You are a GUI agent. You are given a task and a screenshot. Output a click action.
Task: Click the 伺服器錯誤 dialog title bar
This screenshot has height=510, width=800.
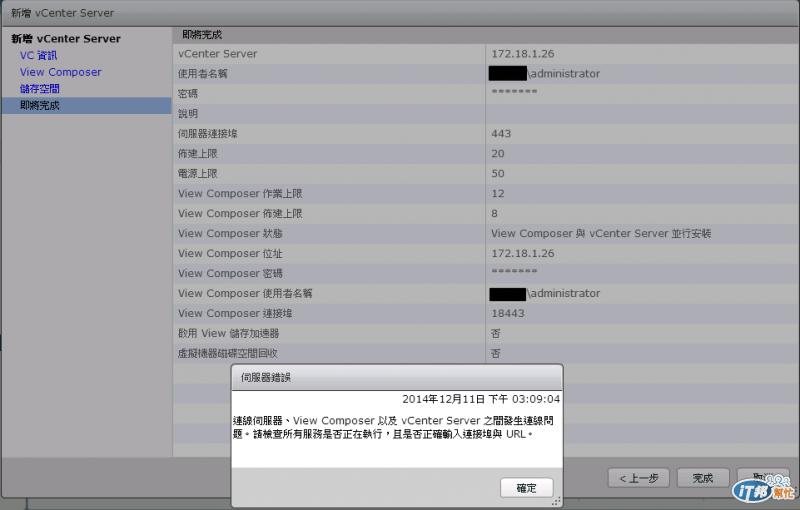point(397,378)
